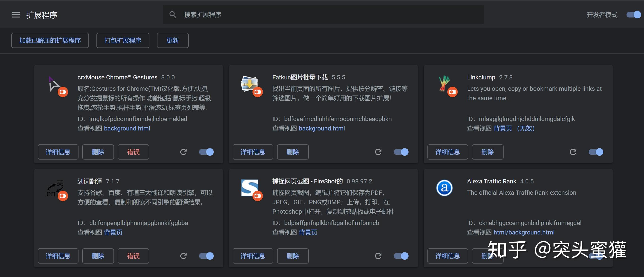Click the FireShot ID text
Image resolution: width=644 pixels, height=277 pixels.
tap(326, 223)
